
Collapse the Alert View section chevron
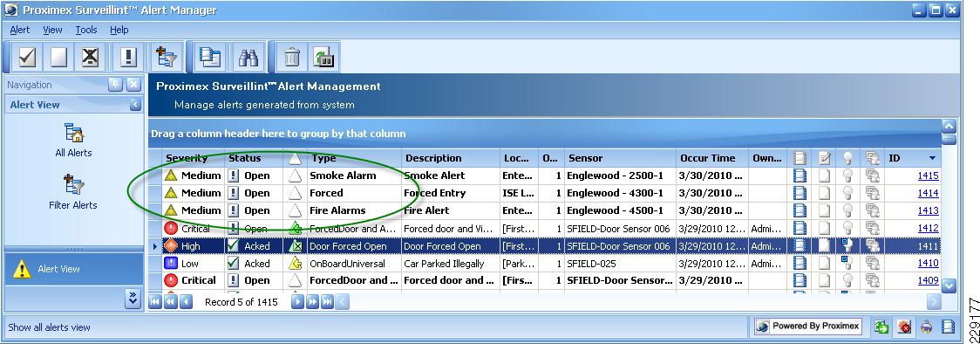coord(136,105)
